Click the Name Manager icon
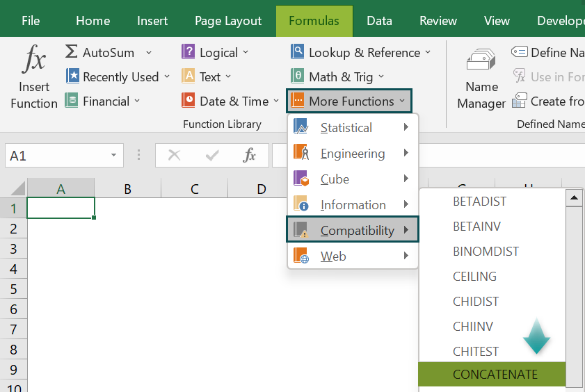 pyautogui.click(x=481, y=60)
